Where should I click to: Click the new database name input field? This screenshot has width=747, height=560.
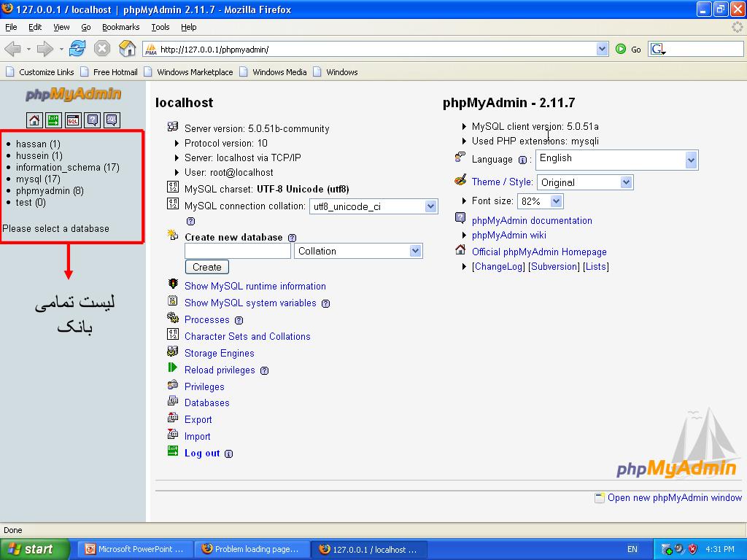[238, 251]
